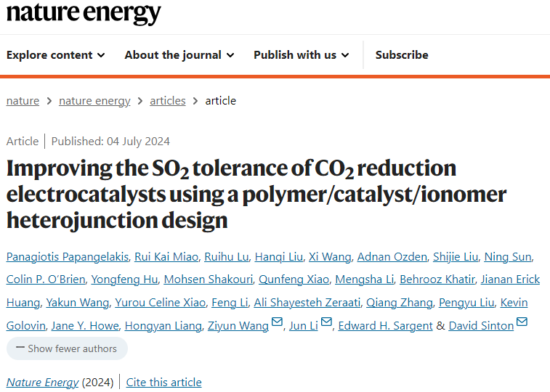Collapse list with Show fewer authors
550x392 pixels.
(67, 348)
